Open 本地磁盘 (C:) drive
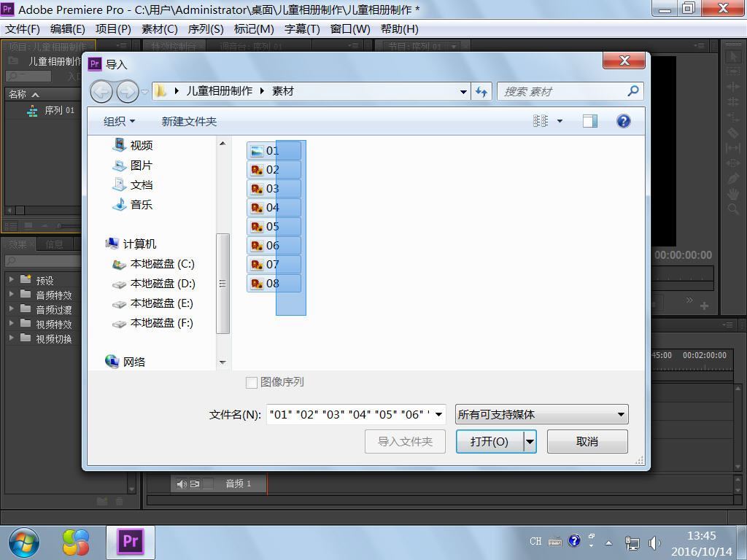Screen dimensions: 747x560 tap(153, 264)
